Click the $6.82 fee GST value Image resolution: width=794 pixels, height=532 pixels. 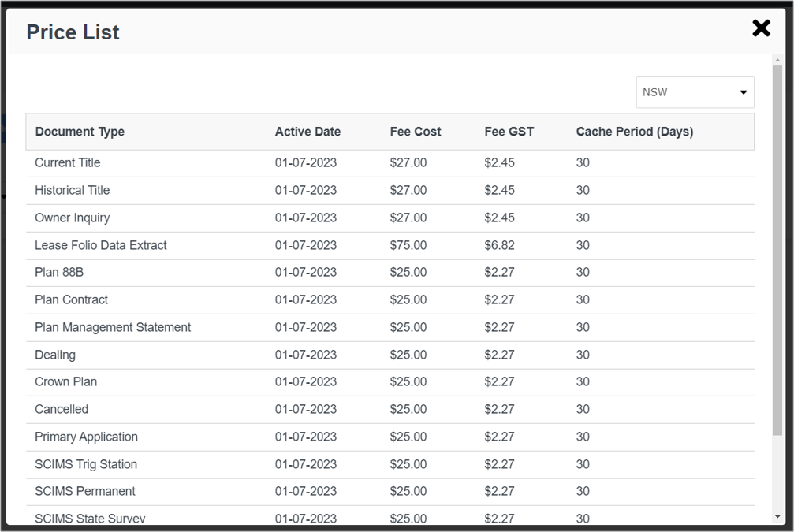click(499, 245)
